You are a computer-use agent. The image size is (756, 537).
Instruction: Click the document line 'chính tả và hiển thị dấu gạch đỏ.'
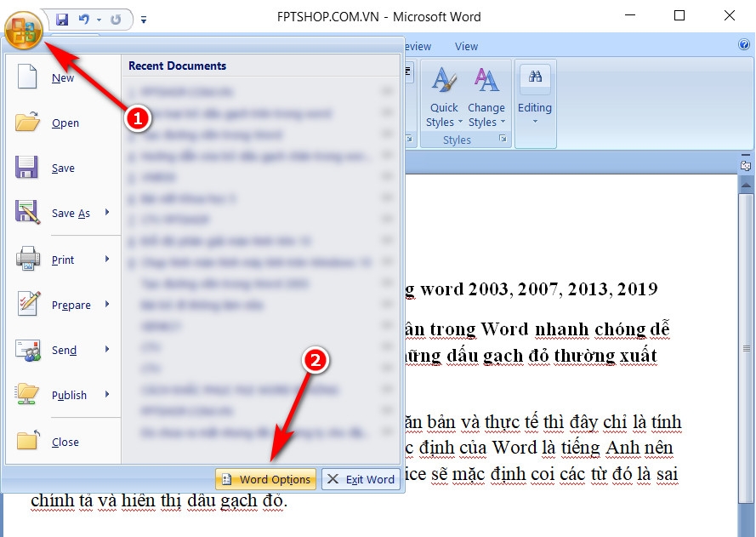pos(159,501)
